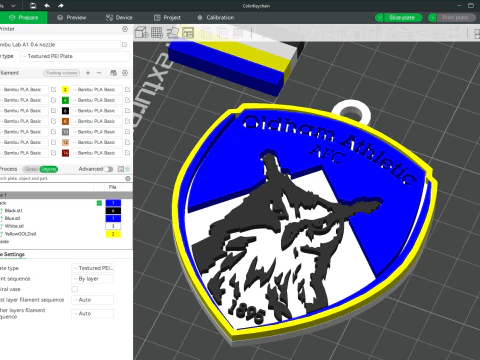Open the Calibration tab
The width and height of the screenshot is (480, 360).
(216, 18)
